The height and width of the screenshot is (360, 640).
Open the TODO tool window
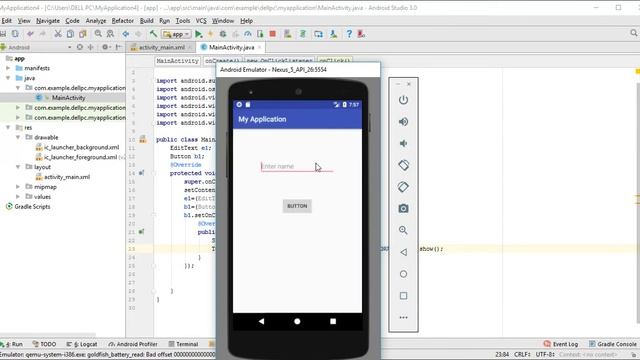(44, 344)
